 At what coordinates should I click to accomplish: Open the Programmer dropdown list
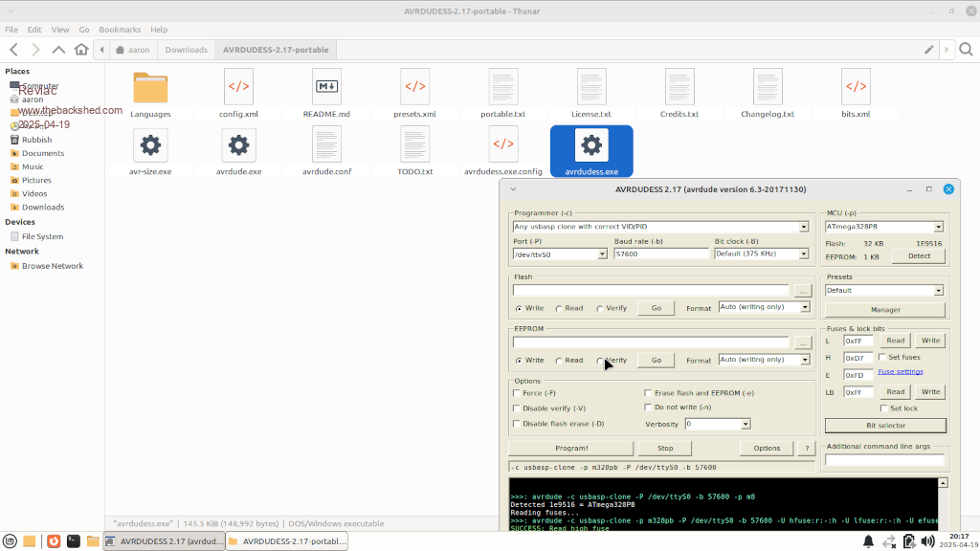tap(804, 227)
